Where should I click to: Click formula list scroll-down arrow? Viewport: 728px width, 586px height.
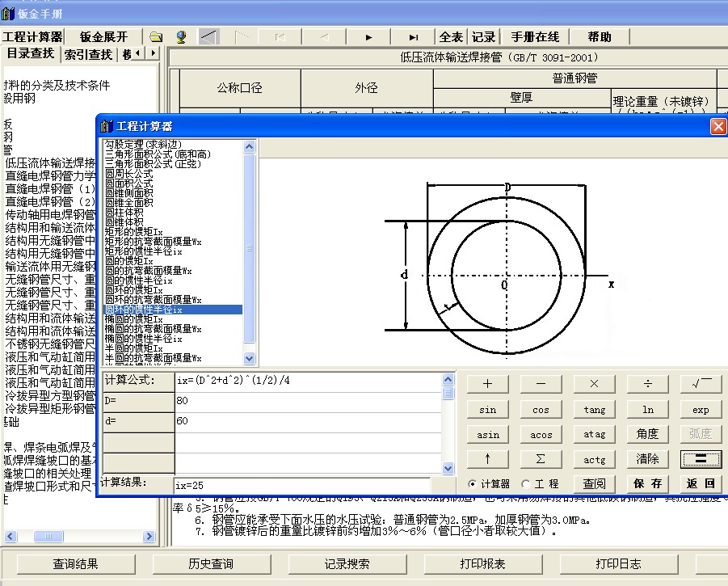[x=250, y=358]
